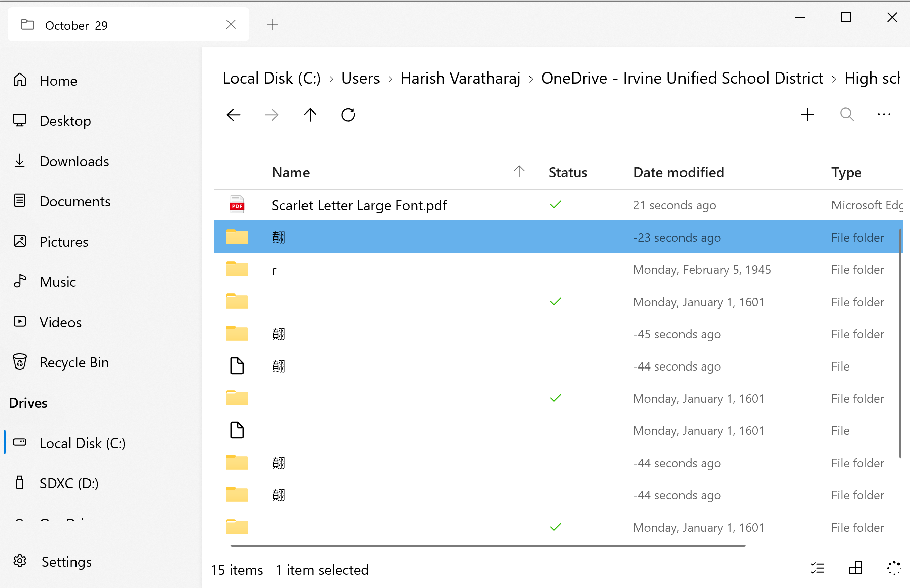The width and height of the screenshot is (910, 588).
Task: Click the Harish Varatharaj breadcrumb link
Action: (x=460, y=78)
